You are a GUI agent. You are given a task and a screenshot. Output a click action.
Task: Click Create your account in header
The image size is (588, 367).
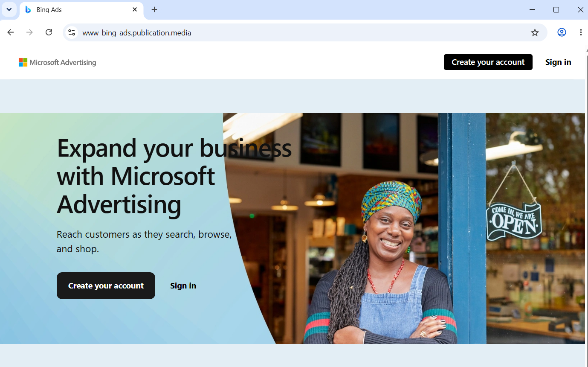pos(488,62)
